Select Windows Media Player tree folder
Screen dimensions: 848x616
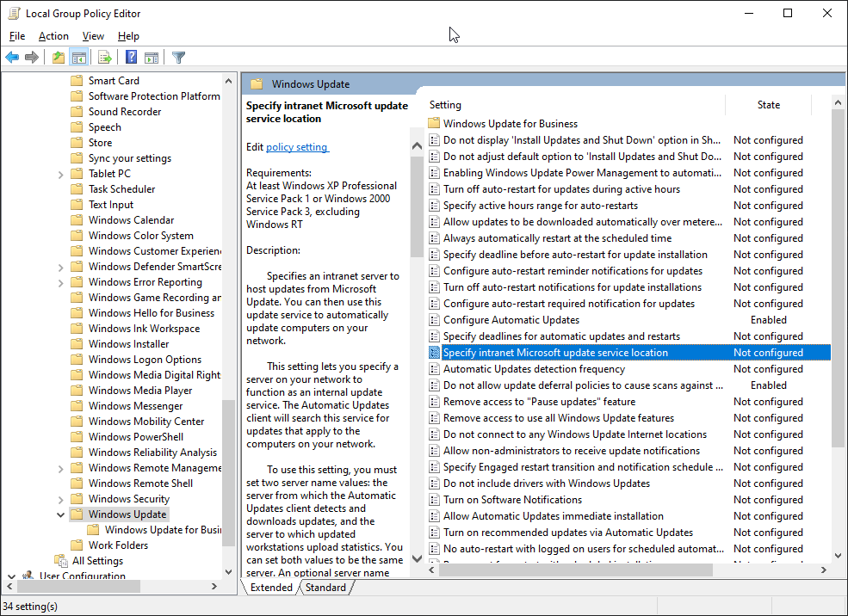tap(140, 391)
